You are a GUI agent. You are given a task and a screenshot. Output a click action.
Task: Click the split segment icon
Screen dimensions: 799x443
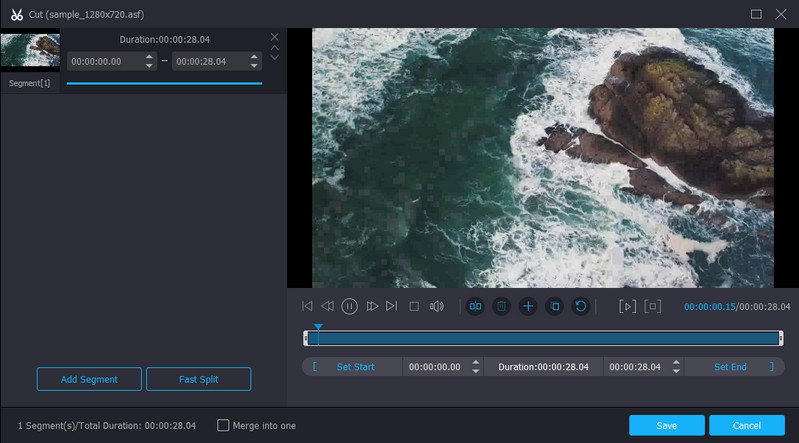(476, 306)
